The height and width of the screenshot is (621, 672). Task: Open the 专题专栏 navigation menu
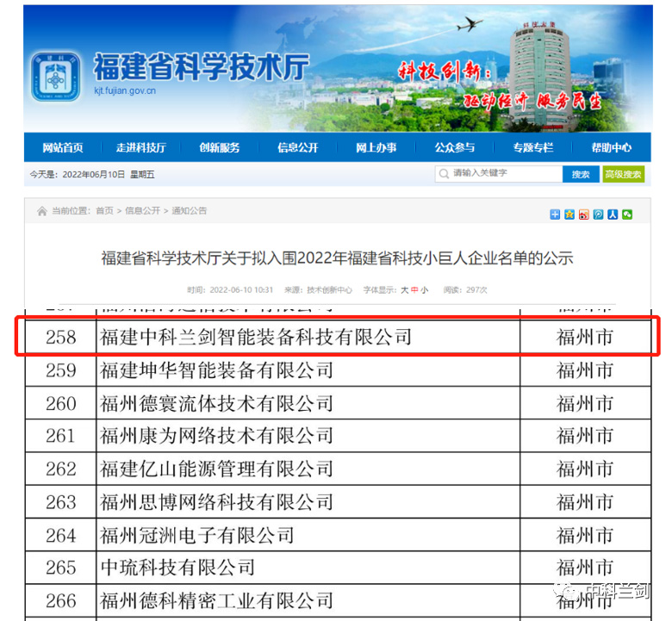[532, 148]
